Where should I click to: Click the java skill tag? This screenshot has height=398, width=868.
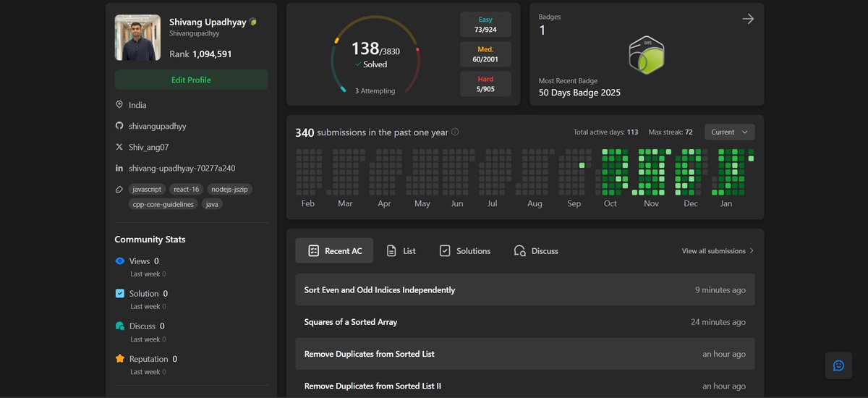click(x=212, y=204)
